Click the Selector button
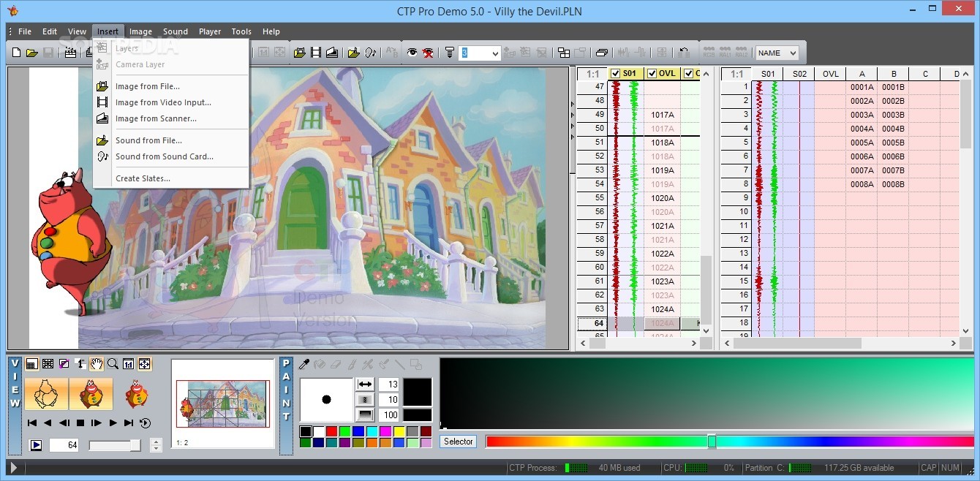Image resolution: width=980 pixels, height=481 pixels. click(459, 442)
